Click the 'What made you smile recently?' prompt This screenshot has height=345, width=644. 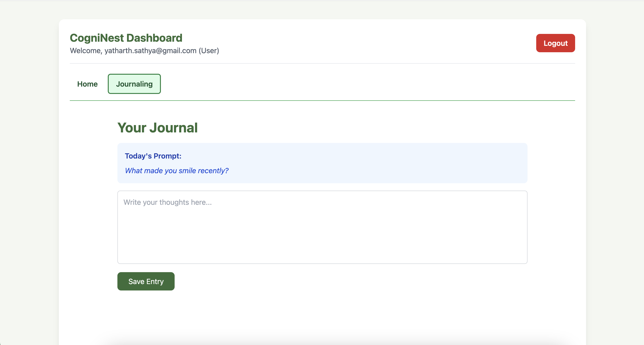(176, 171)
